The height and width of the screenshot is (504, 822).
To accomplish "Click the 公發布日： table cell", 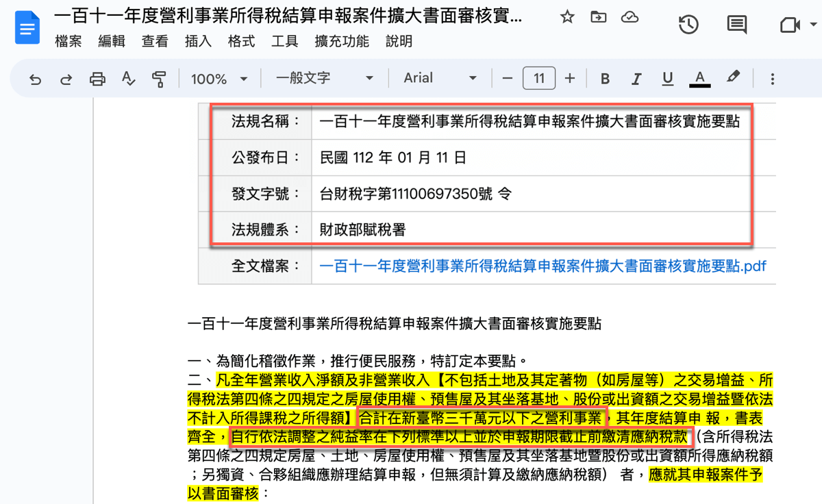I will pyautogui.click(x=255, y=158).
